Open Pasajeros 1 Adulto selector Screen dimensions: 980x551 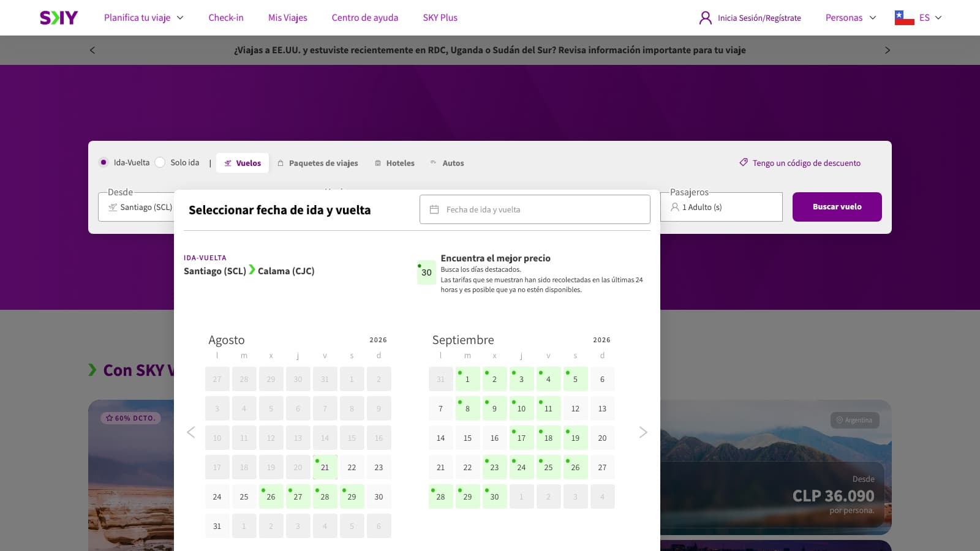[x=722, y=207]
